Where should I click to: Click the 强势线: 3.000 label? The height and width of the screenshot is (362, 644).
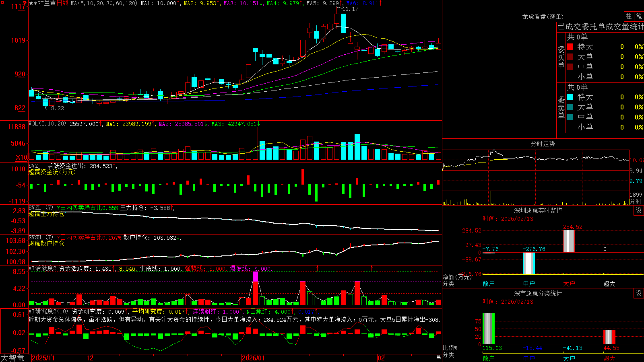click(205, 268)
